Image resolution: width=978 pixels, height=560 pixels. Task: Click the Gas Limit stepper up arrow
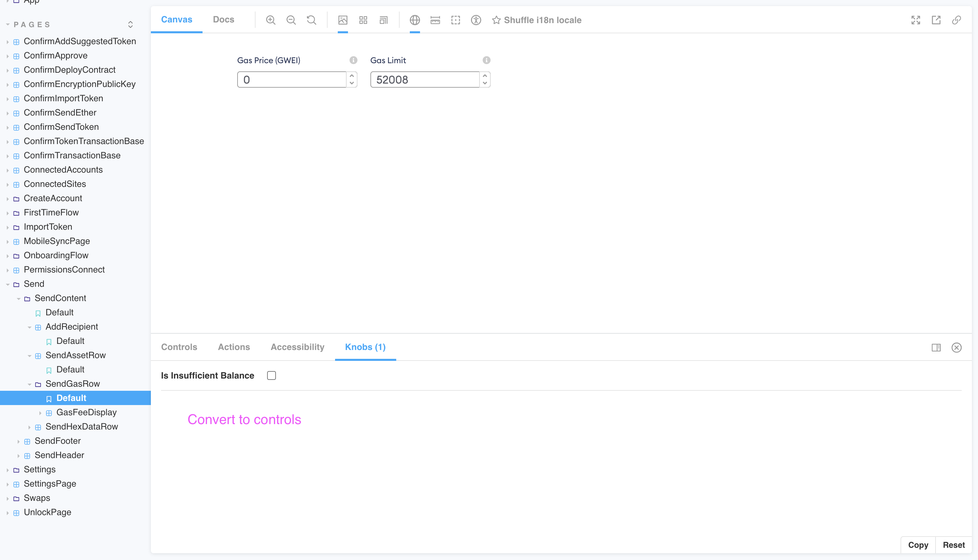pos(485,76)
